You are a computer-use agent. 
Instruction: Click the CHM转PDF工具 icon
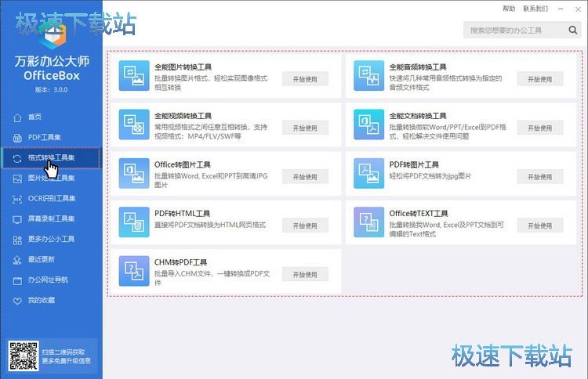(x=134, y=271)
